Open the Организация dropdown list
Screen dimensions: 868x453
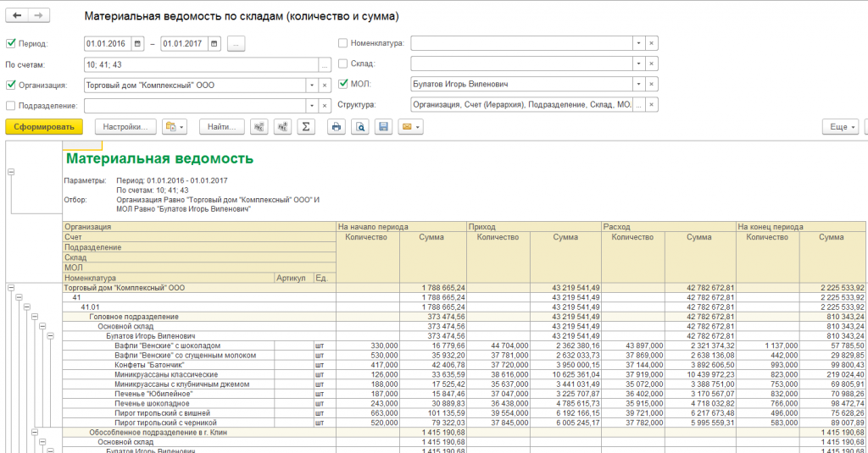click(312, 86)
